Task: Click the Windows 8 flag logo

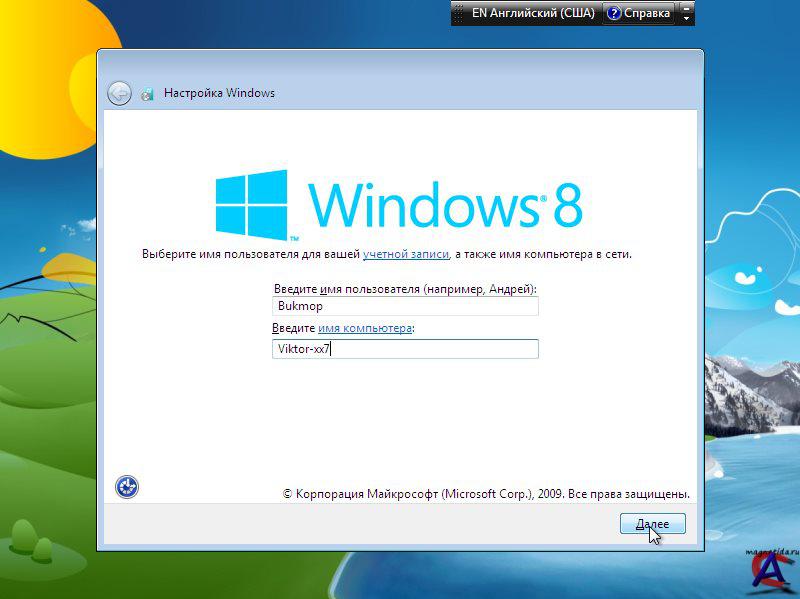Action: pyautogui.click(x=251, y=203)
